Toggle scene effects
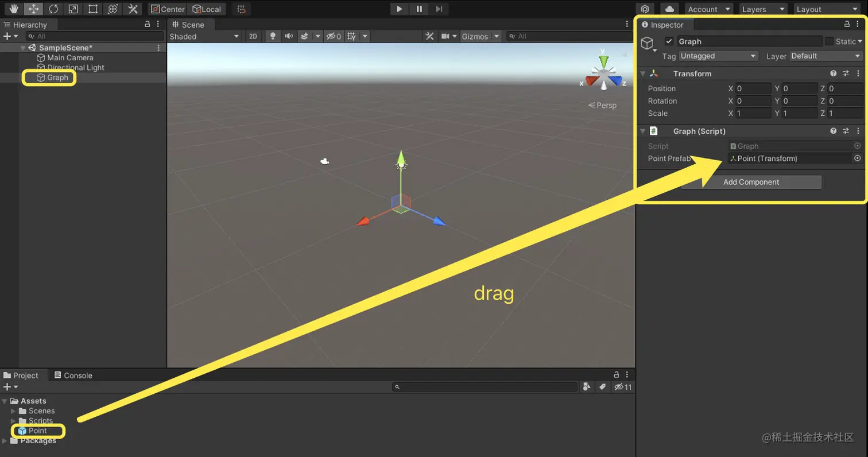Viewport: 868px width, 457px height. point(304,36)
